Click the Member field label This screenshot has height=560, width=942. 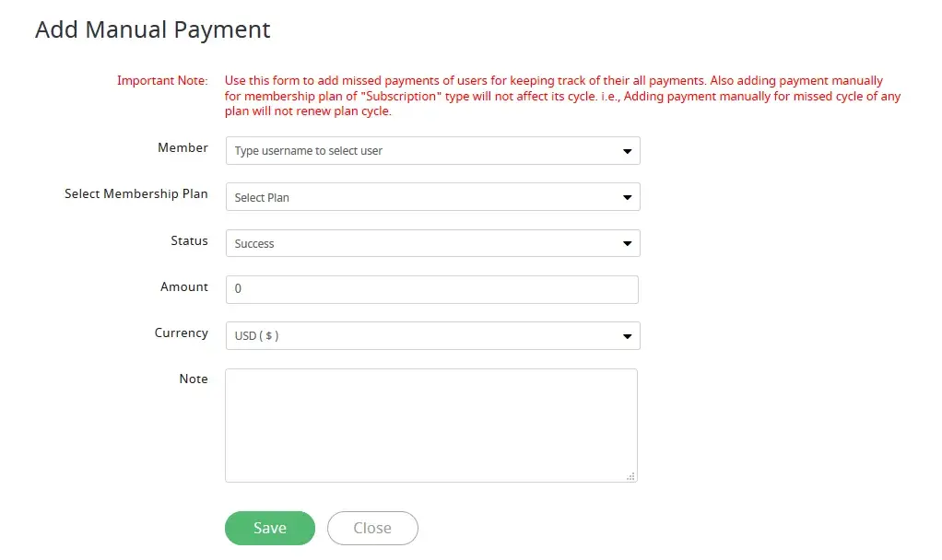point(183,148)
